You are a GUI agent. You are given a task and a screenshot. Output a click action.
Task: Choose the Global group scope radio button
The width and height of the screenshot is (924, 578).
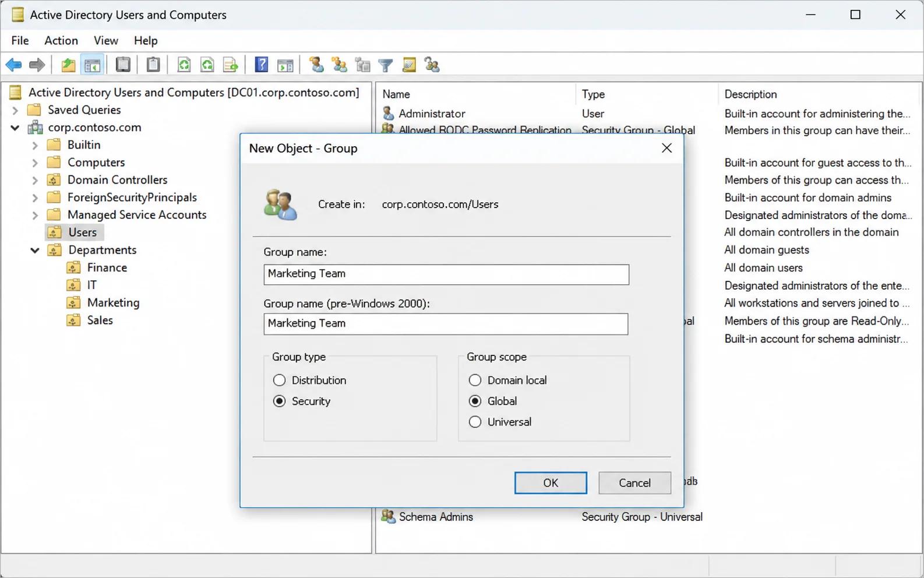pos(475,401)
